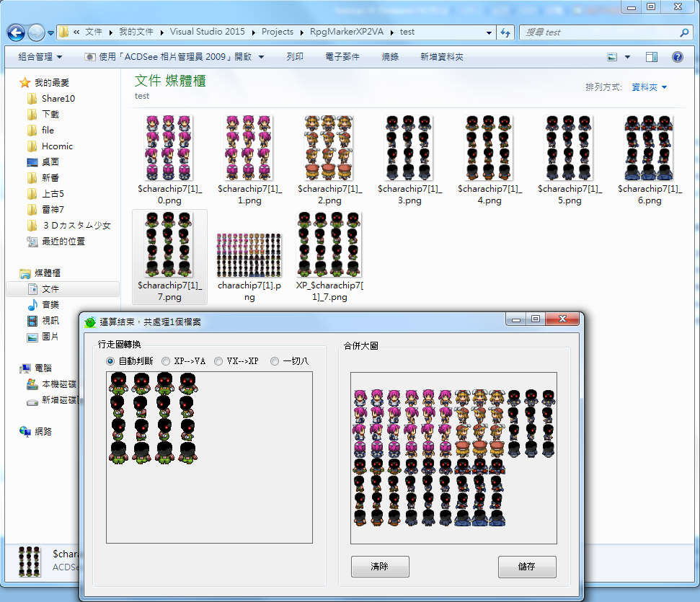Image resolution: width=700 pixels, height=602 pixels.
Task: Open the Hcomic folder in favorites
Action: point(50,146)
